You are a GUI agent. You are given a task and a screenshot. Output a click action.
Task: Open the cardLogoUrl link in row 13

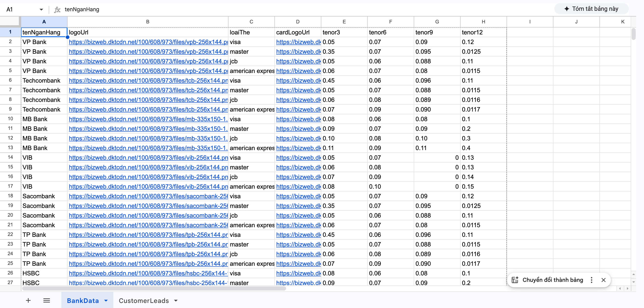(x=298, y=148)
